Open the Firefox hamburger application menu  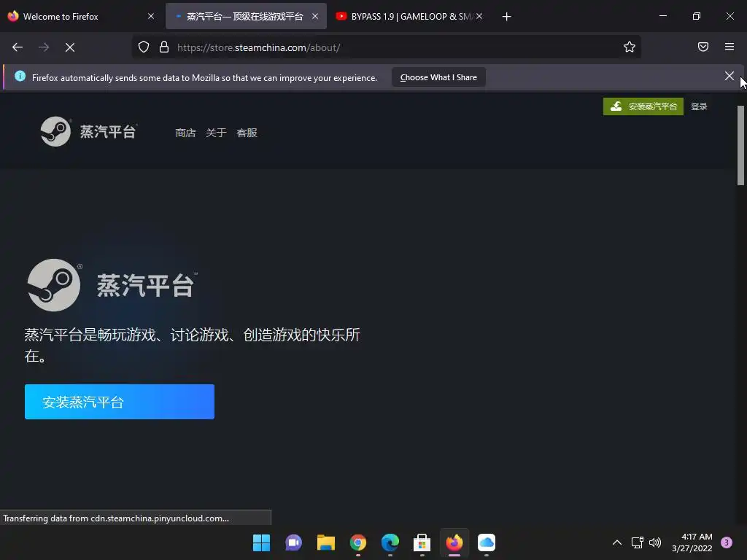729,47
